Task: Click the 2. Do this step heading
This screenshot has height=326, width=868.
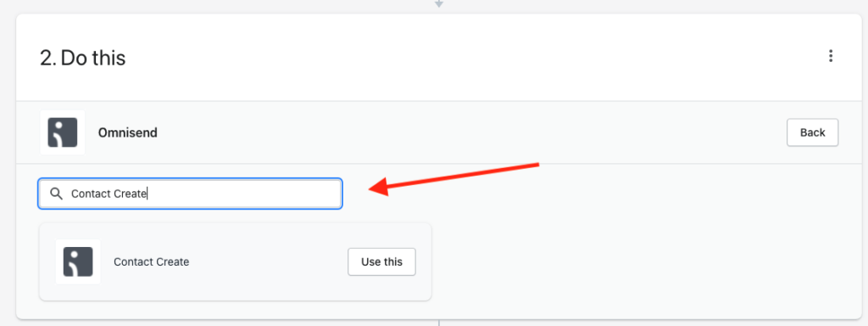Action: (82, 58)
